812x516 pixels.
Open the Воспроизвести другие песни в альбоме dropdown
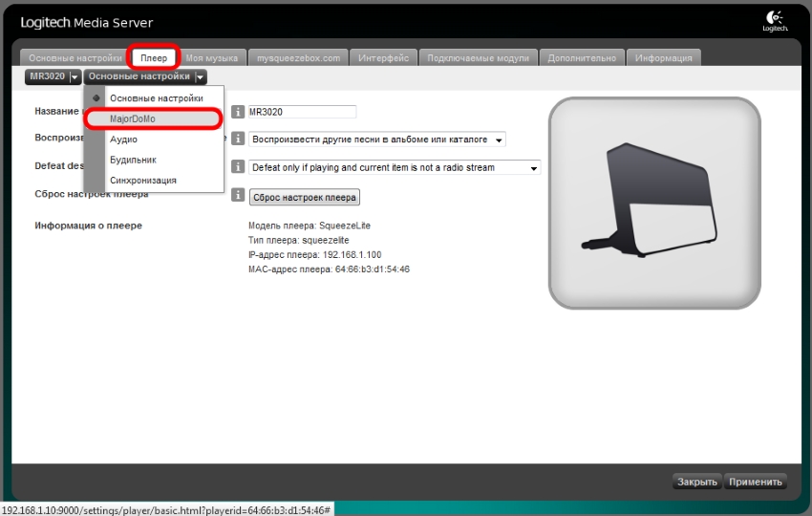(x=377, y=140)
